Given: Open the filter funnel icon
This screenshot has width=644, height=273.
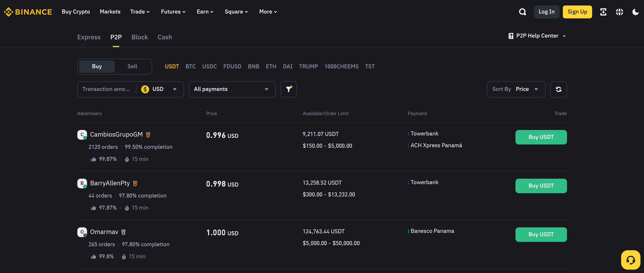Looking at the screenshot, I should (288, 89).
